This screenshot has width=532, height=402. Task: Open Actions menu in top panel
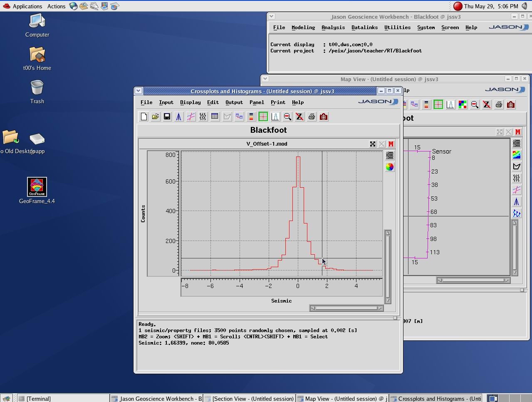[x=56, y=6]
